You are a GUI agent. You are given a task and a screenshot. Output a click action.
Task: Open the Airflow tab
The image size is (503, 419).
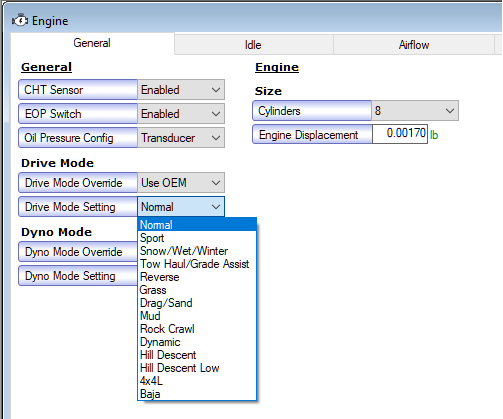[x=414, y=45]
